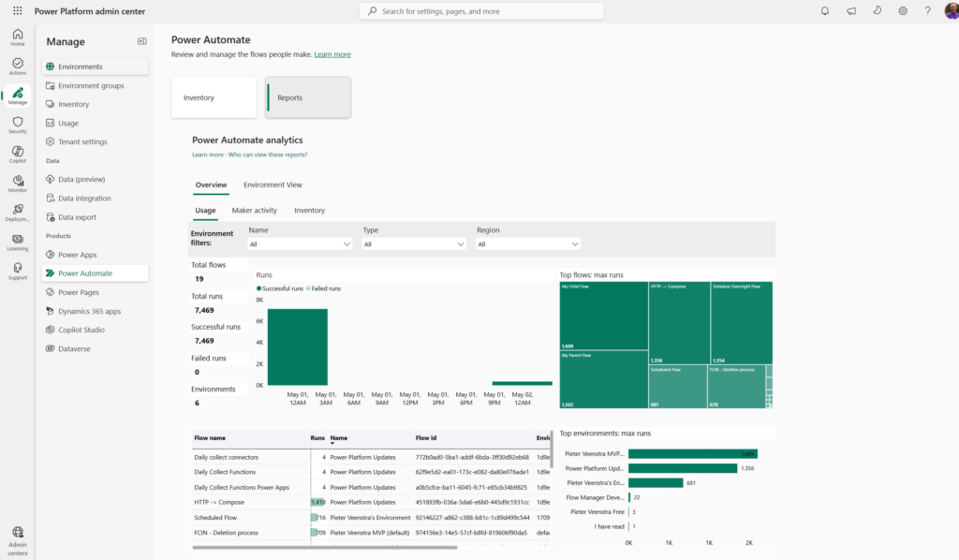Open Power Pages

[x=95, y=292]
